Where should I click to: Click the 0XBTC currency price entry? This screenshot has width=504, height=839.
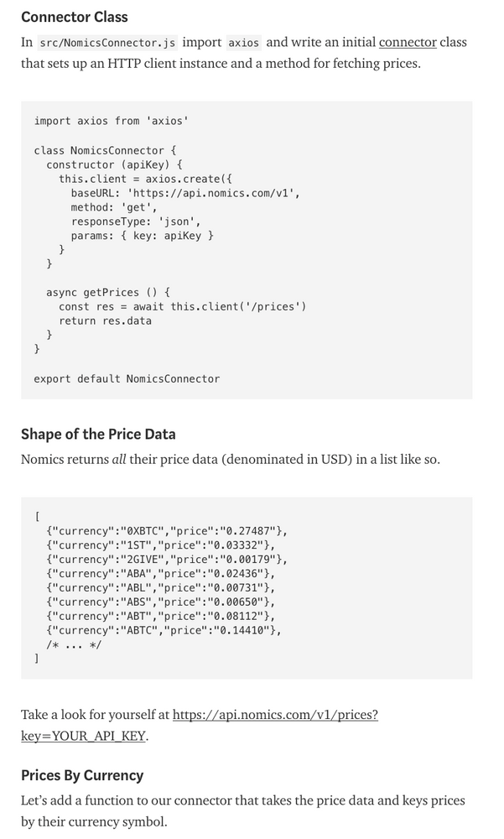coord(167,531)
